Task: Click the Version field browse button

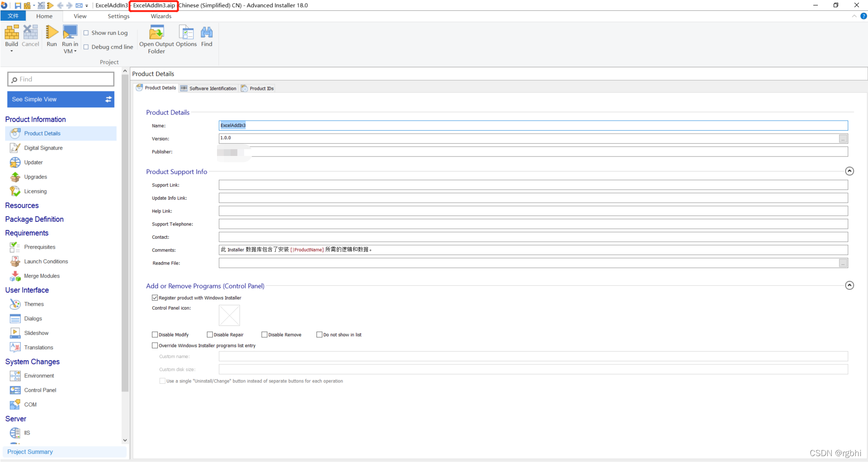Action: pos(843,139)
